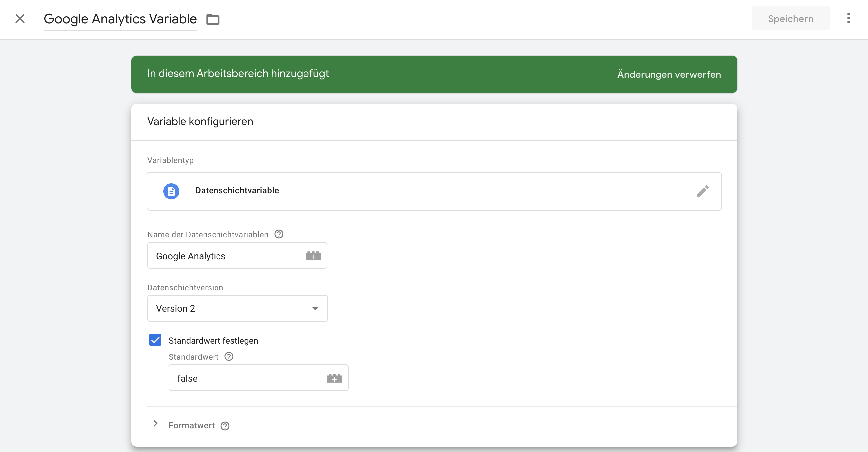Image resolution: width=868 pixels, height=452 pixels.
Task: Close the variable editor with the X icon
Action: (20, 19)
